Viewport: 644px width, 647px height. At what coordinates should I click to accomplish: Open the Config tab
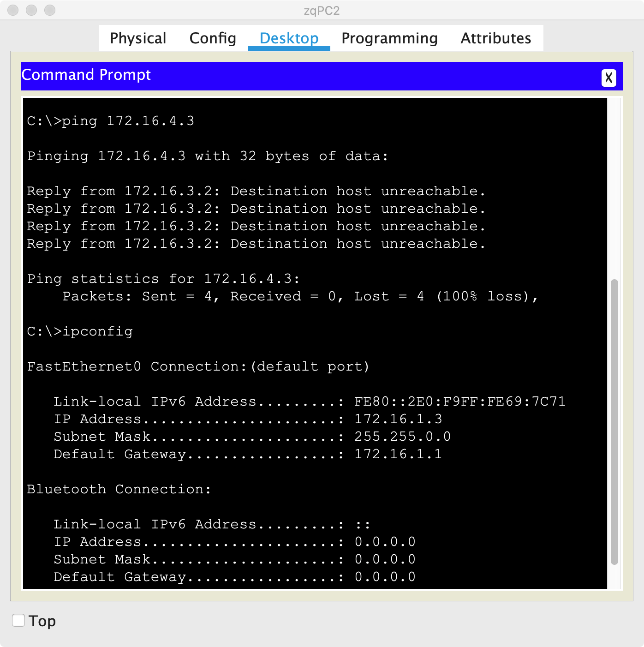click(213, 38)
